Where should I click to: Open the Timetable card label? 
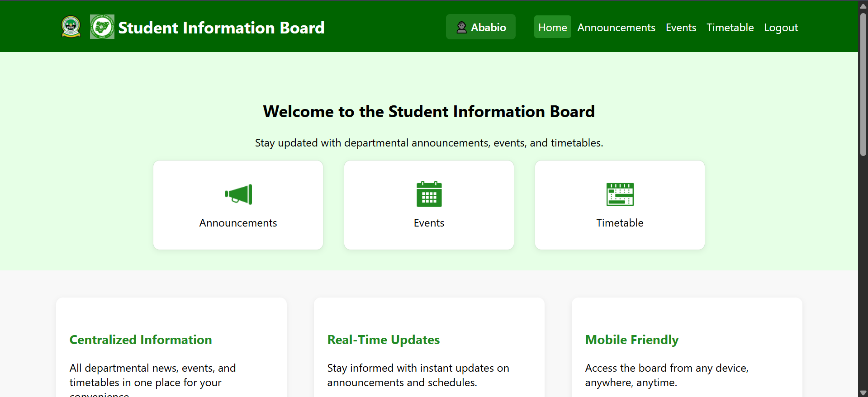coord(620,223)
